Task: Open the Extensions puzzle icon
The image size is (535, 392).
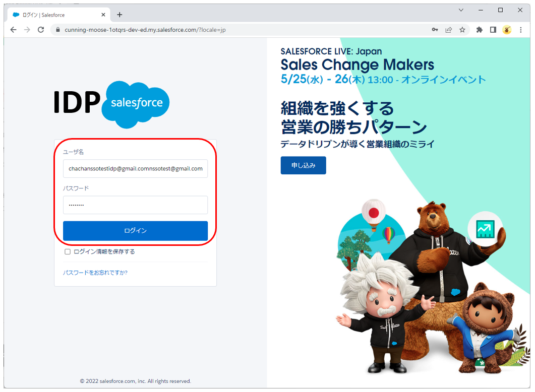Action: (479, 30)
